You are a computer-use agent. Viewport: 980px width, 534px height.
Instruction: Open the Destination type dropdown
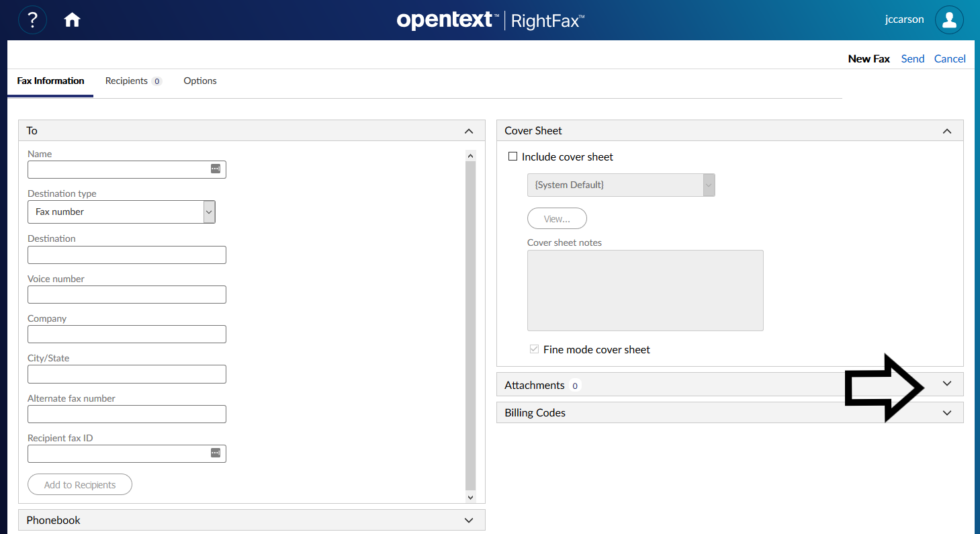[x=122, y=212]
